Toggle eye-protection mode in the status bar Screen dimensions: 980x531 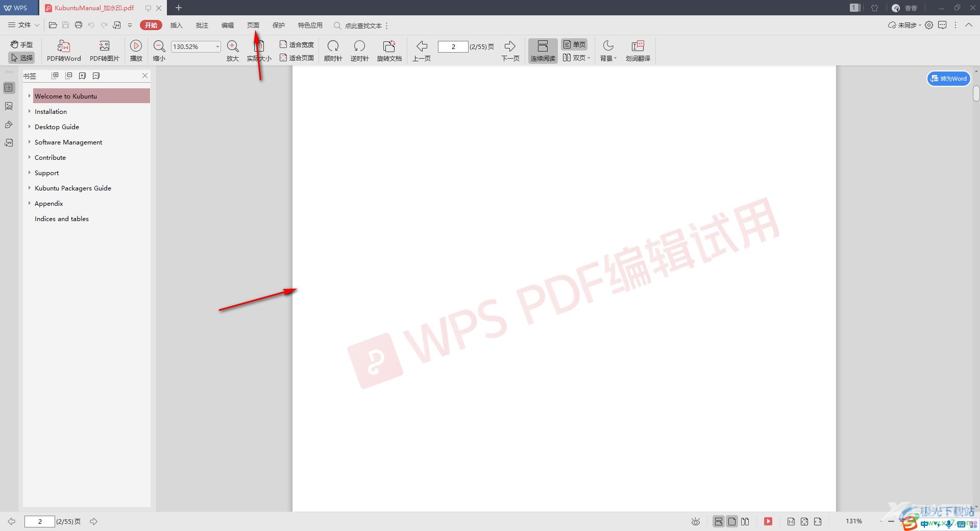tap(695, 521)
